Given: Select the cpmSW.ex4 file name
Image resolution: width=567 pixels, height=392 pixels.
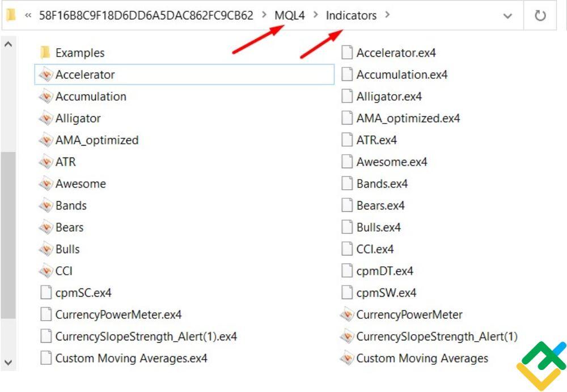Looking at the screenshot, I should 386,293.
